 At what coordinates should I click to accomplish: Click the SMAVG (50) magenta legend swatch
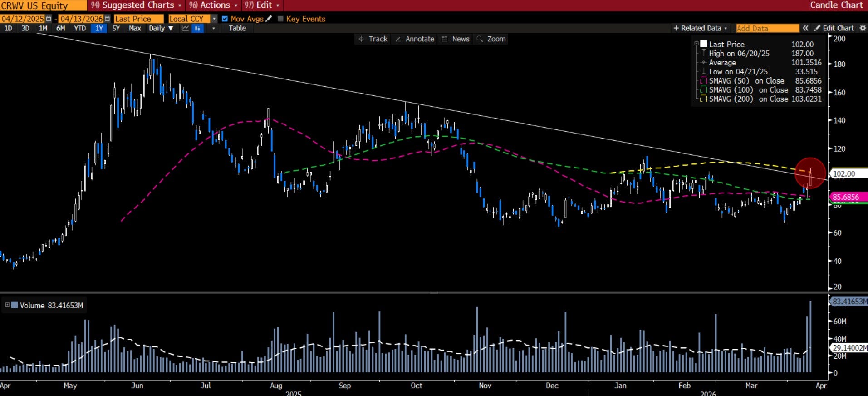pos(704,81)
